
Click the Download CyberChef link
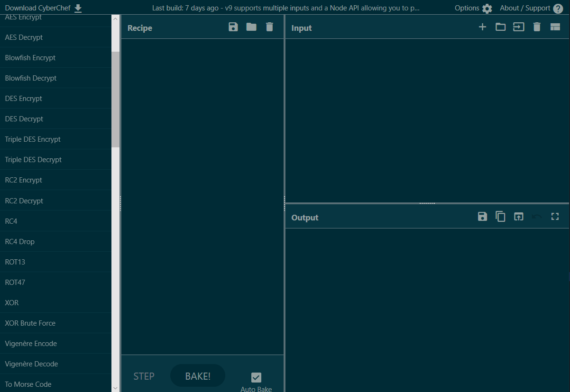tap(43, 8)
